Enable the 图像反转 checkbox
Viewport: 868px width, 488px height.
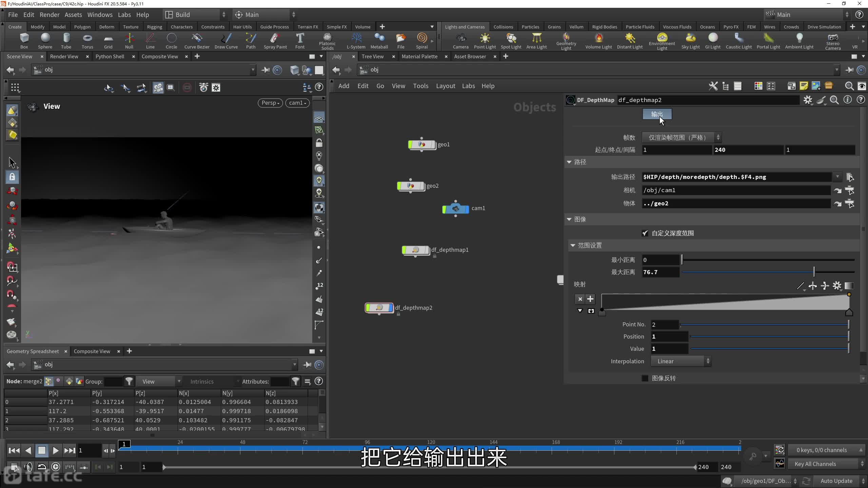pyautogui.click(x=645, y=378)
